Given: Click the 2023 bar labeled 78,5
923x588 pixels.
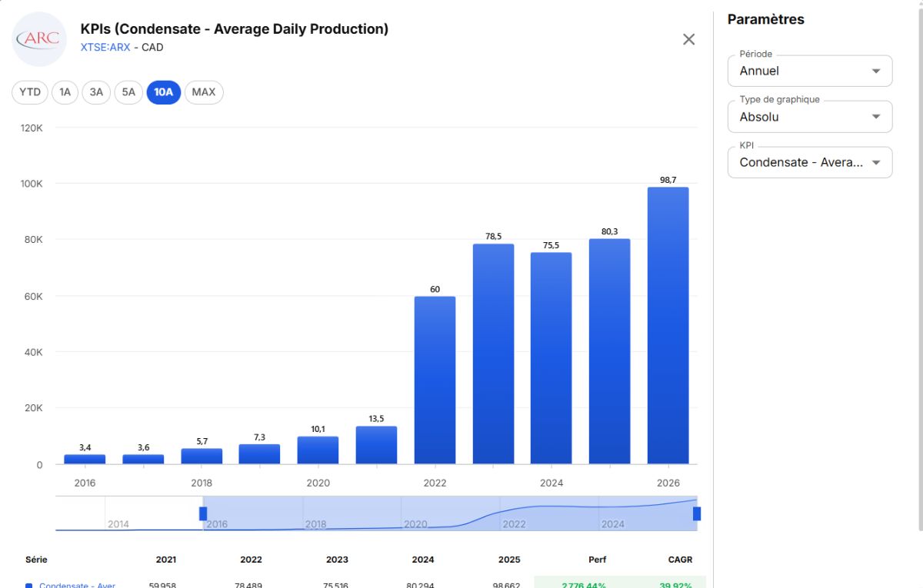Looking at the screenshot, I should 493,354.
